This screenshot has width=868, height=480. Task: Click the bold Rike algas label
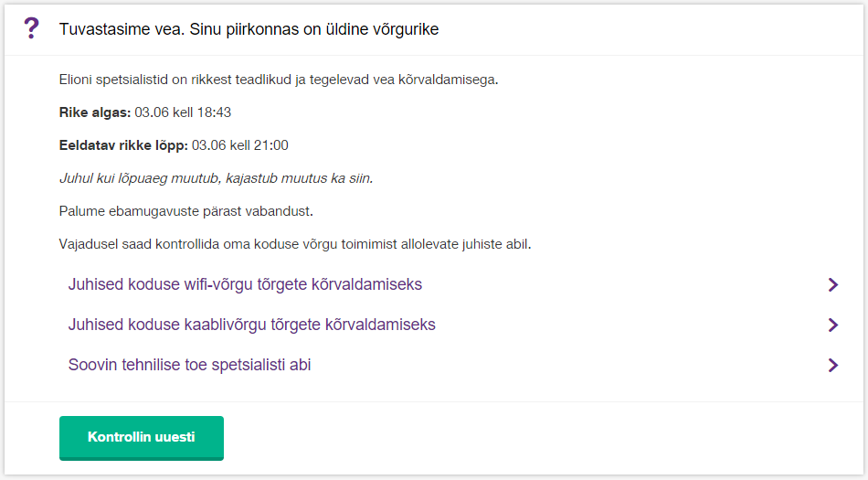click(x=95, y=112)
